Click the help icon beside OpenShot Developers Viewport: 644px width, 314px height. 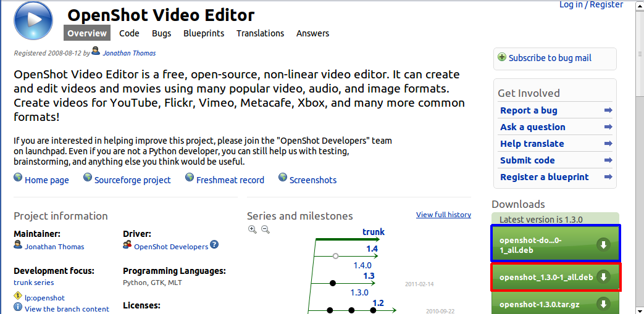[x=214, y=245]
